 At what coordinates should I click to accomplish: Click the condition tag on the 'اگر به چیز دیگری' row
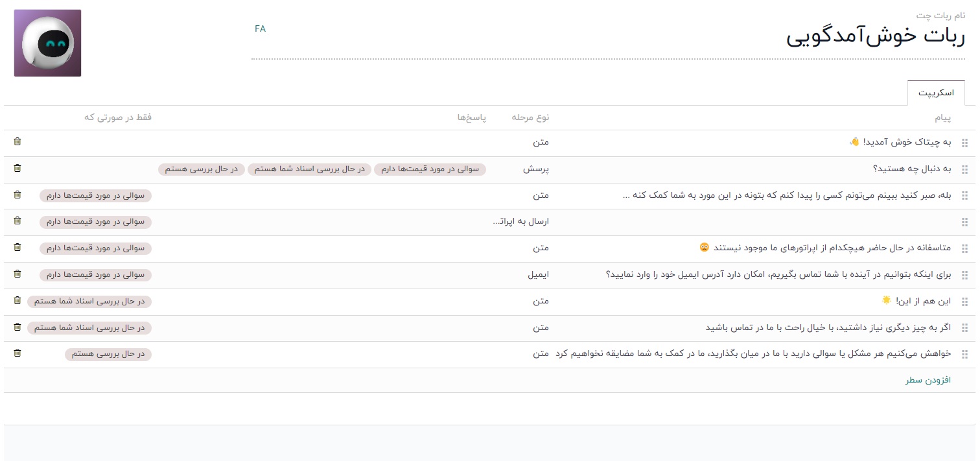point(89,328)
